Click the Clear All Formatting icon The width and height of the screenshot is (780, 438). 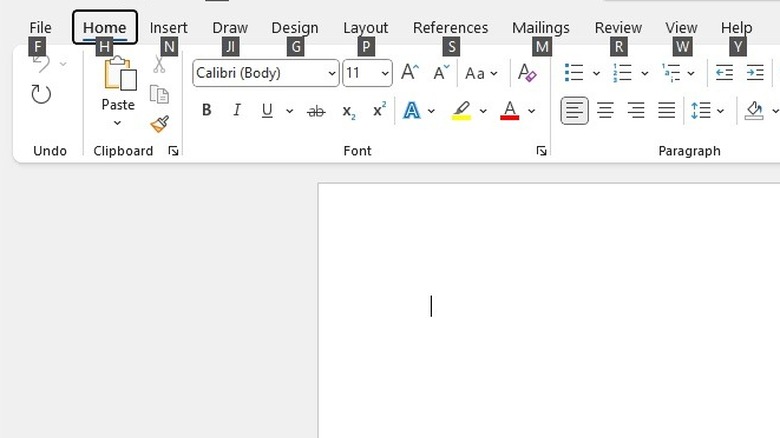527,73
